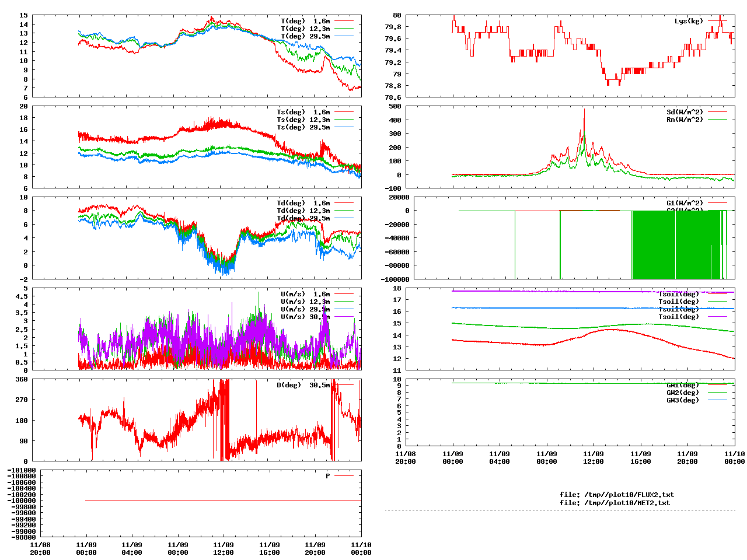747x560 pixels.
Task: Click the '270' wind direction tick label
Action: coord(22,400)
